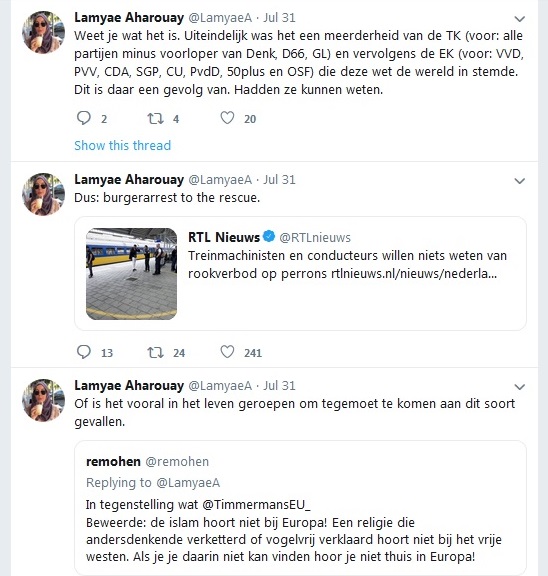The image size is (548, 576).
Task: Click Lamyae Aharouay name on burgerarrest tweet
Action: click(x=129, y=180)
